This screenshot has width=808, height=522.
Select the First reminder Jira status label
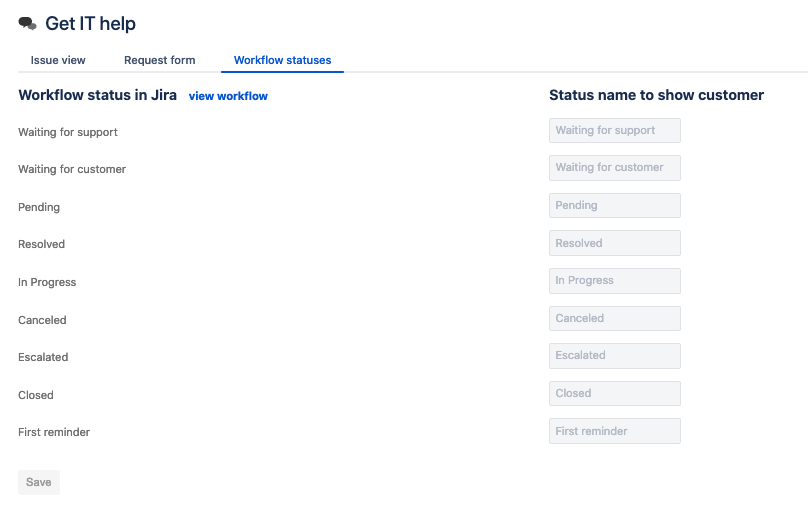point(54,432)
